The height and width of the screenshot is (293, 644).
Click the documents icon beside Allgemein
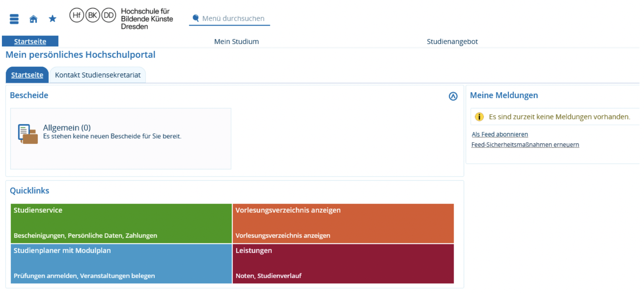click(x=28, y=134)
